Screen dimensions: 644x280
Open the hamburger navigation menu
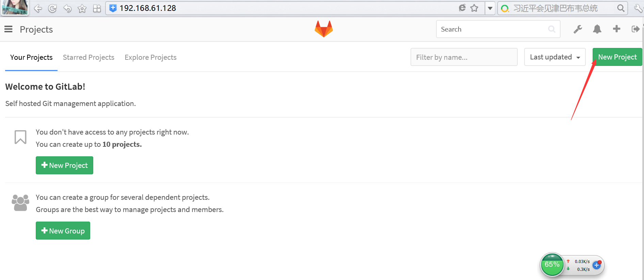9,29
